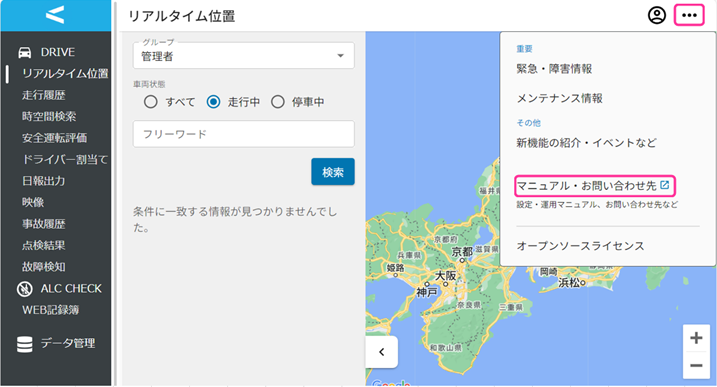Open the three-dots more menu
Screen dimensions: 717x387
pos(689,15)
